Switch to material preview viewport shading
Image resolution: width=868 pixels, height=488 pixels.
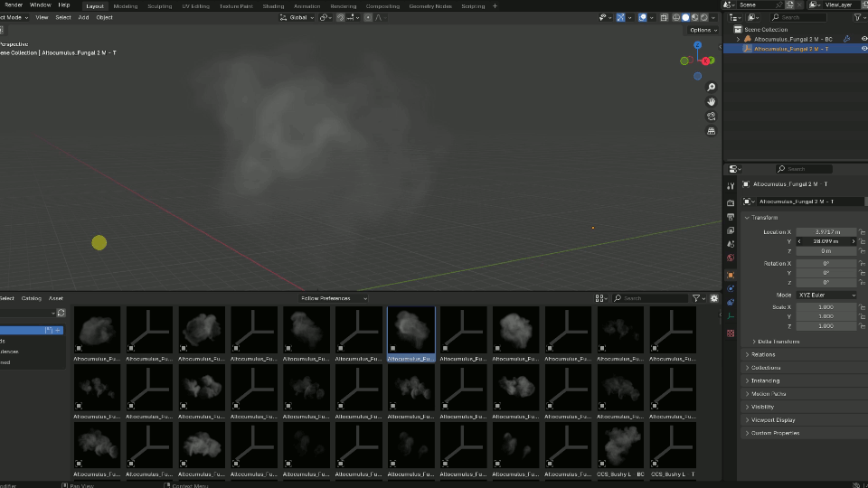[694, 18]
